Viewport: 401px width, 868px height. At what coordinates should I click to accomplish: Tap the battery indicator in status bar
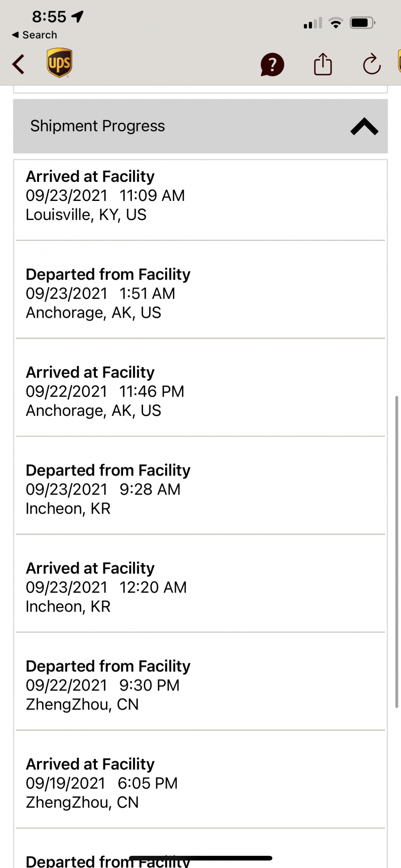(x=362, y=23)
